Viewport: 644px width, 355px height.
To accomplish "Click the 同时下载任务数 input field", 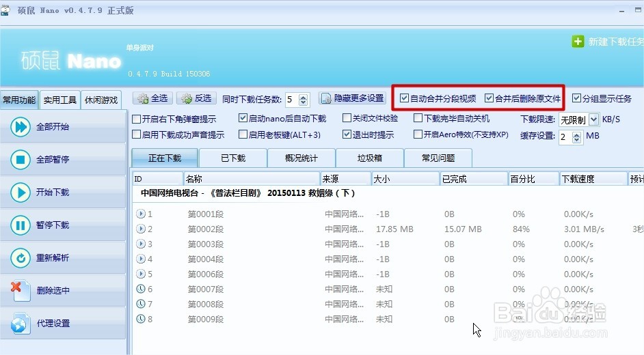I will coord(292,100).
